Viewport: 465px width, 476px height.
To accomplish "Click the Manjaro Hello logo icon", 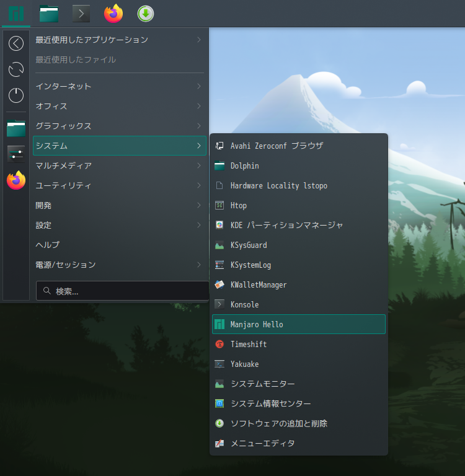I will tap(219, 325).
